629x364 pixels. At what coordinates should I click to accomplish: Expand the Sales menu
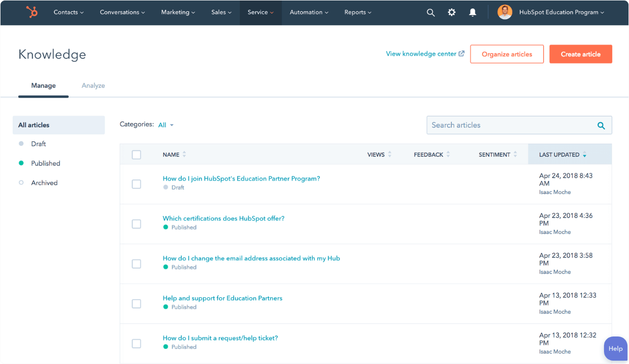click(222, 12)
